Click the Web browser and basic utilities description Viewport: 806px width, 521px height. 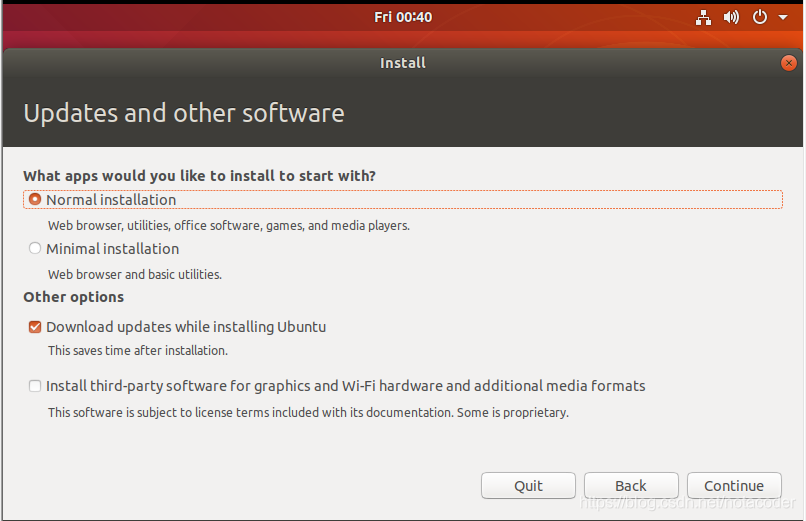(135, 274)
